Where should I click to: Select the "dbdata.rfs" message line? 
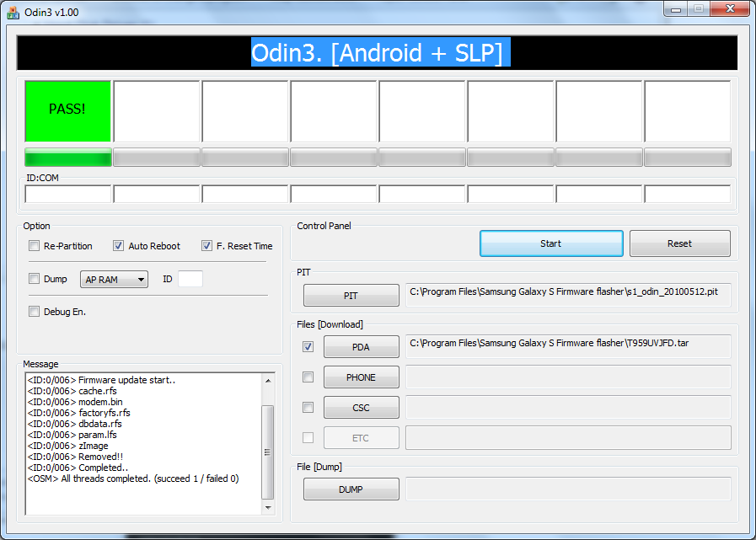75,424
